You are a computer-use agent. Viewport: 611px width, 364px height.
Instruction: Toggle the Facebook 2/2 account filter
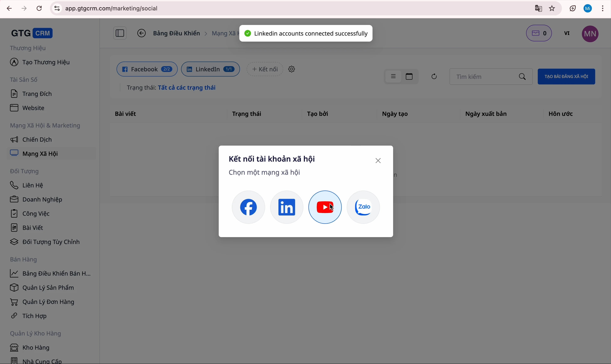click(x=147, y=69)
